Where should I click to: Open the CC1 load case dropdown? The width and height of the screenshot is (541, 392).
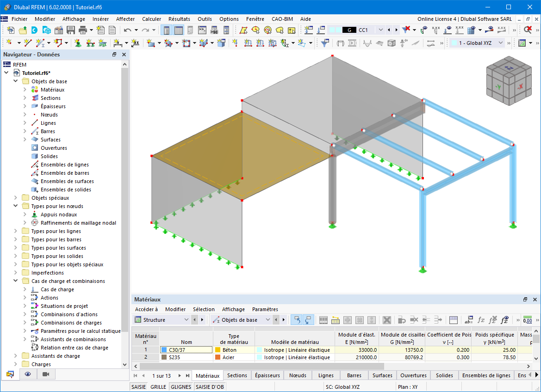coord(380,29)
